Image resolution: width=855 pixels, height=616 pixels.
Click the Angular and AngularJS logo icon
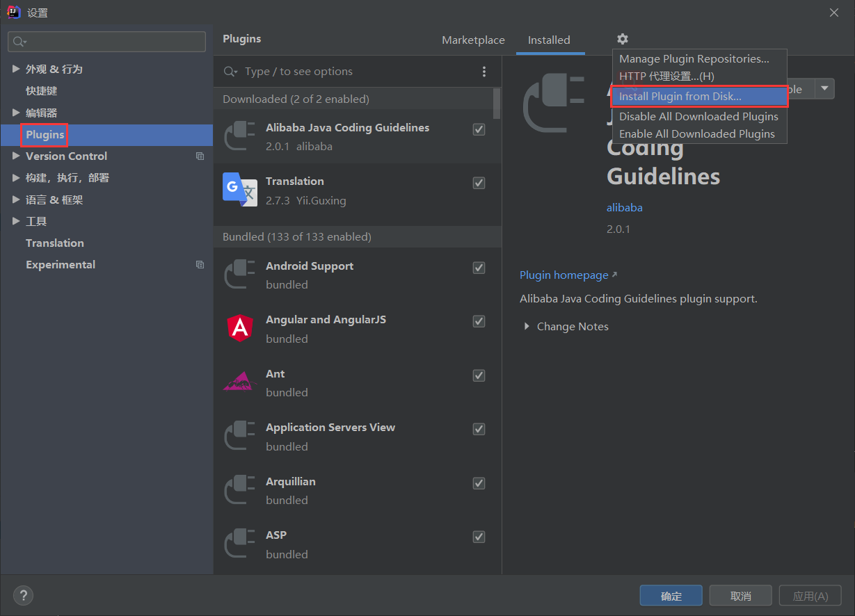coord(240,328)
